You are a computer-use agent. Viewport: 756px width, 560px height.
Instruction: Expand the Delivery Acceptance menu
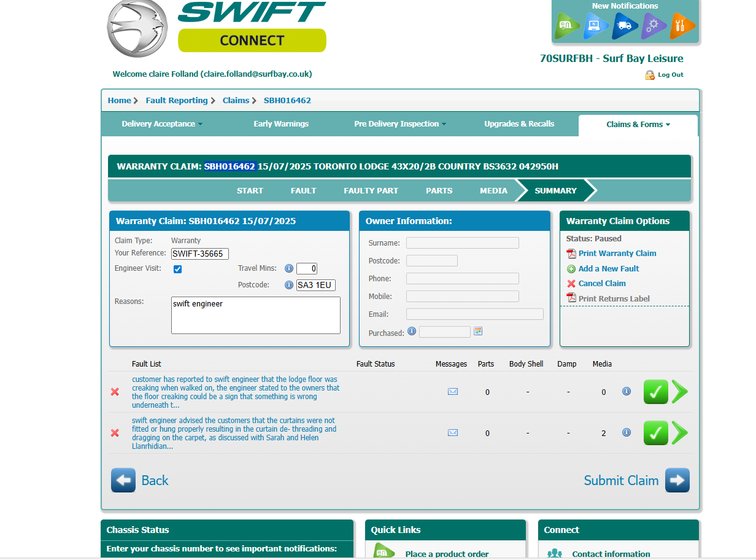coord(162,124)
